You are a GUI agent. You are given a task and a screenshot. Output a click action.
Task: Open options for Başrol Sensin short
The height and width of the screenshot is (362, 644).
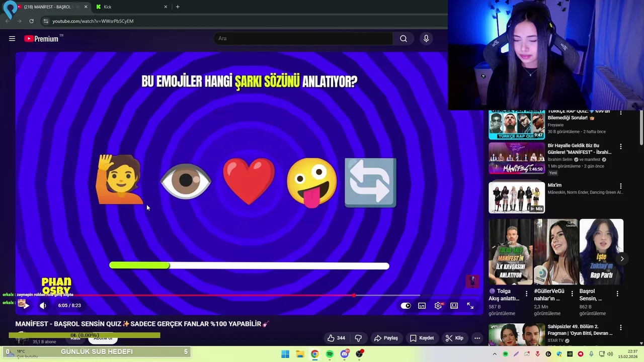pyautogui.click(x=617, y=293)
